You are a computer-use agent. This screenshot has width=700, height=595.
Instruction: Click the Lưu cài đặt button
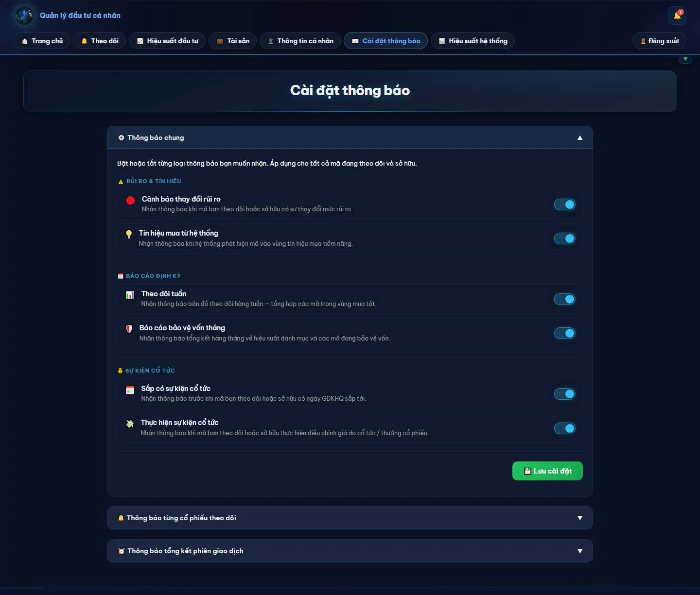coord(547,471)
